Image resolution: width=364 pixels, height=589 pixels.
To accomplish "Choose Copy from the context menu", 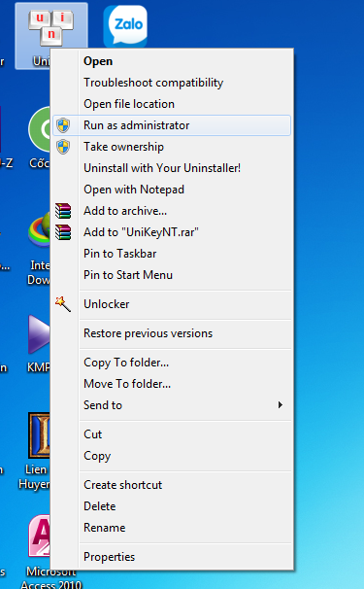I will click(172, 456).
